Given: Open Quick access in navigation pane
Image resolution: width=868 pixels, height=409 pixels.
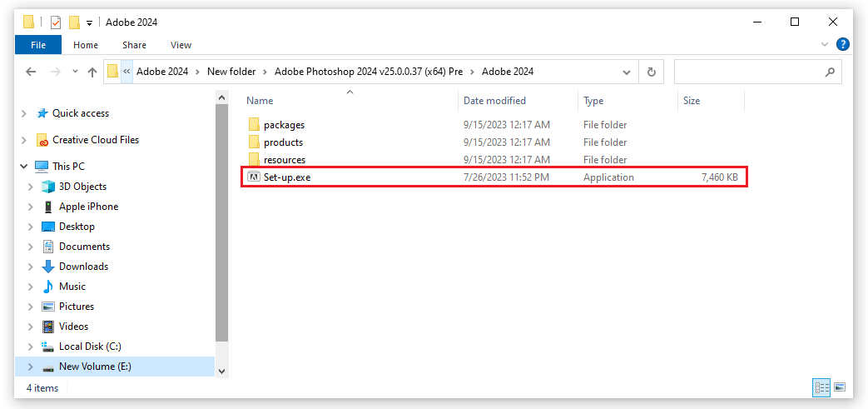Looking at the screenshot, I should click(x=80, y=113).
